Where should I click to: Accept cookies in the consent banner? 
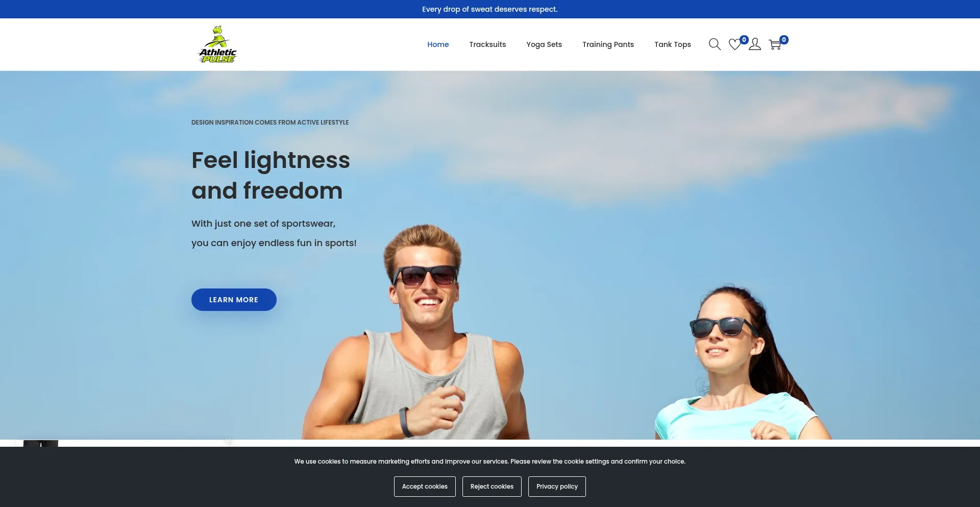point(425,486)
